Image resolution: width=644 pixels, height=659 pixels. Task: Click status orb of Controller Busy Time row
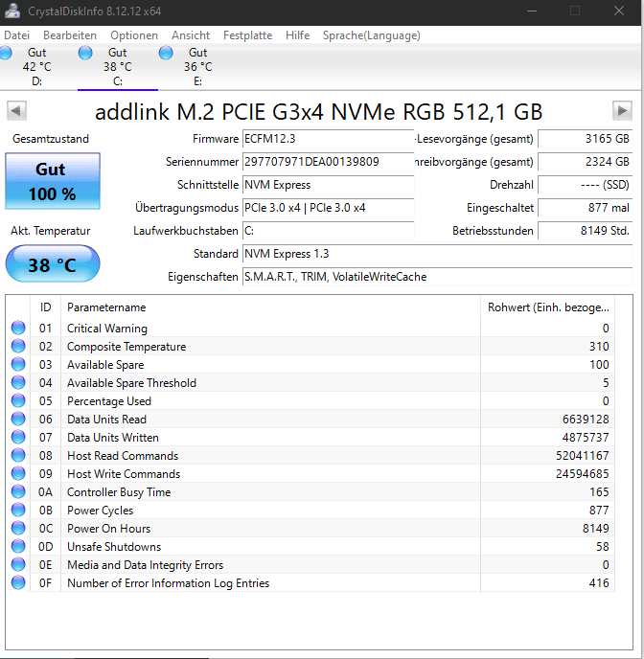[x=18, y=491]
